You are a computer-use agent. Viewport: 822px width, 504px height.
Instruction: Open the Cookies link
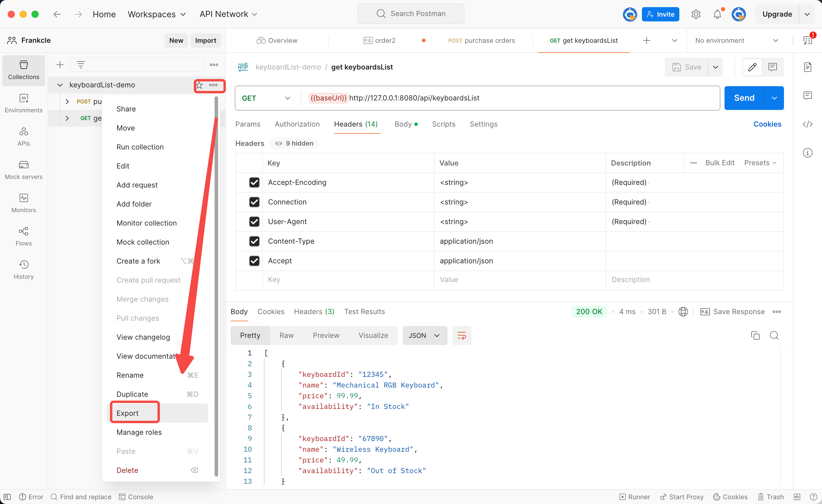[x=767, y=124]
